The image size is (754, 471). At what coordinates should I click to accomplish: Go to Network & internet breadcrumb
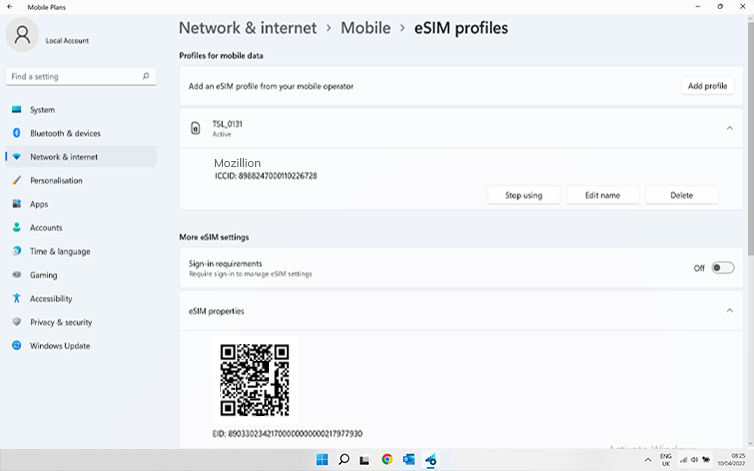point(249,28)
